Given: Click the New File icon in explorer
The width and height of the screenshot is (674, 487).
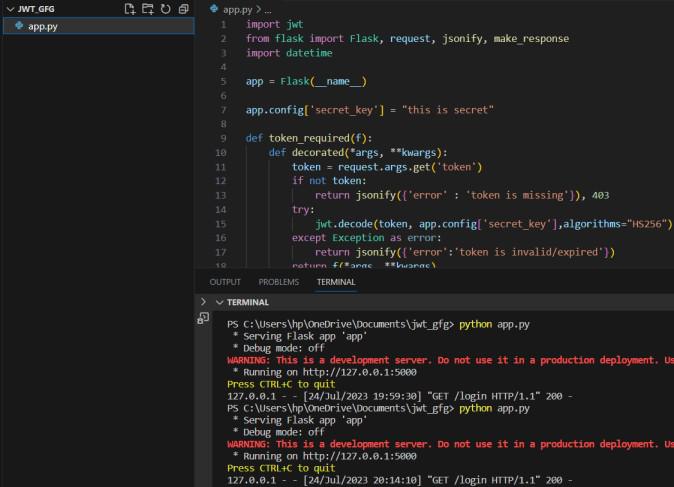Looking at the screenshot, I should pos(129,9).
